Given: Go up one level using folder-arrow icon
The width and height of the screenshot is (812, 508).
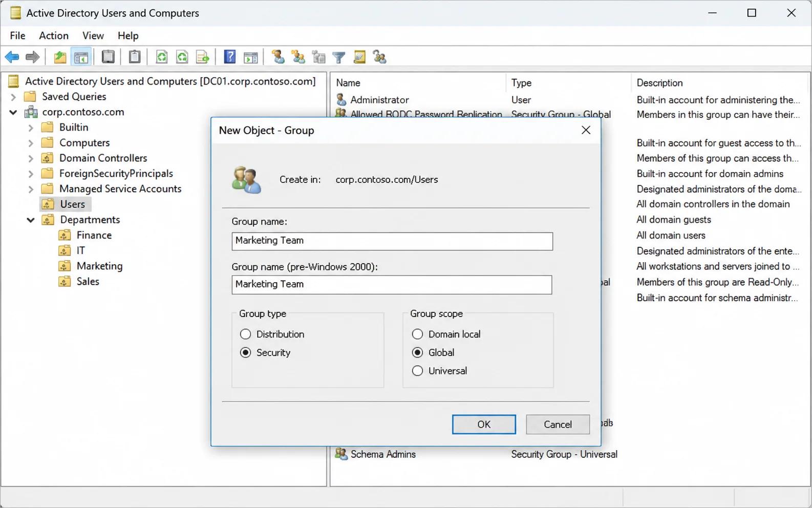Looking at the screenshot, I should (60, 57).
